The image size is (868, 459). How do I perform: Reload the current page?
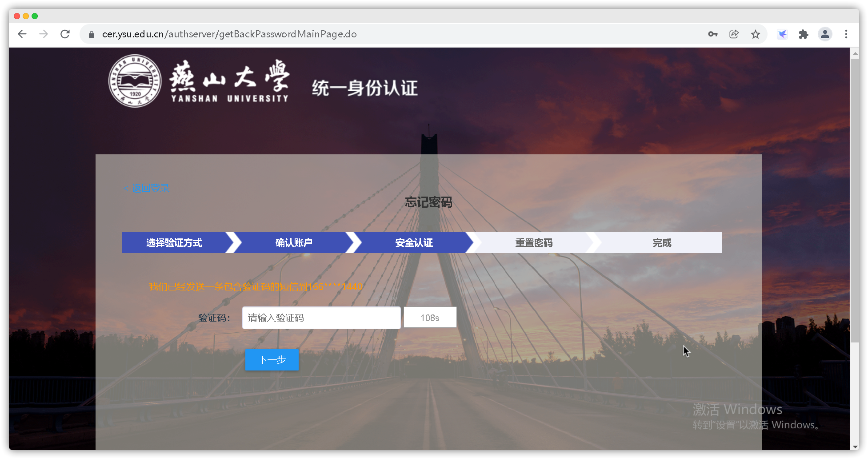[x=65, y=34]
